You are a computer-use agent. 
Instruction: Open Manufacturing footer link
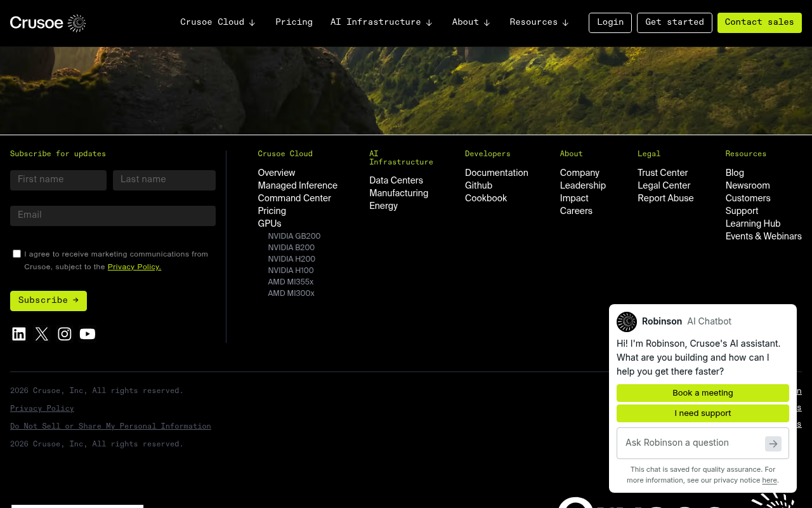point(398,193)
